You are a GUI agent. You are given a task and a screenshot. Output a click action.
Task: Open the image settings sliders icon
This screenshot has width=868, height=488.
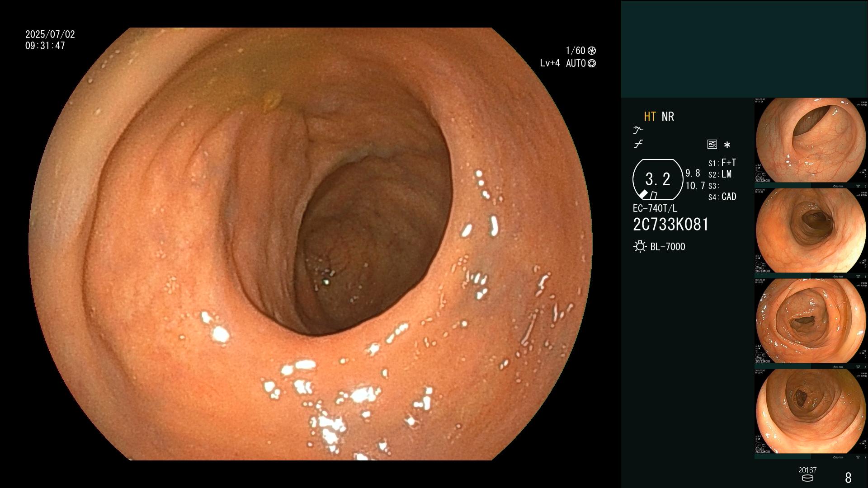pos(712,145)
